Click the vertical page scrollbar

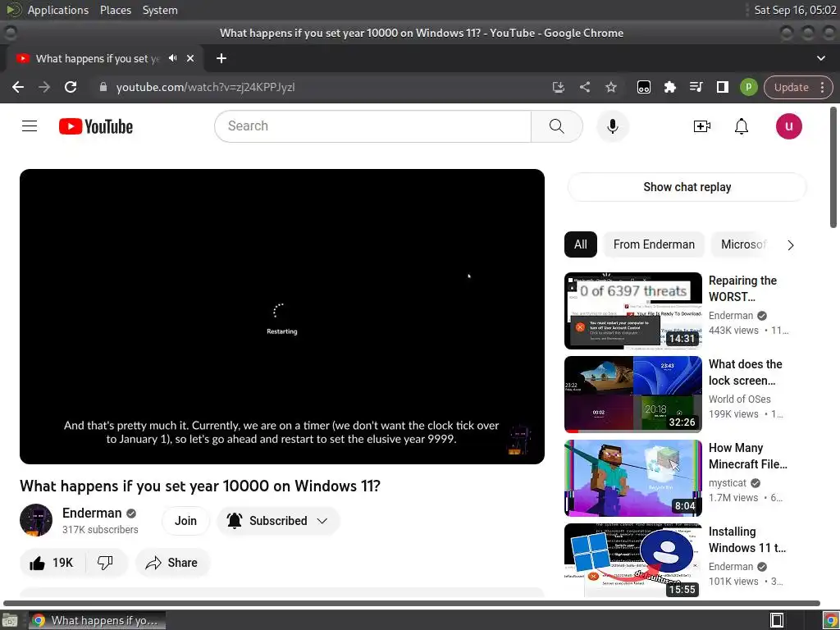click(833, 167)
